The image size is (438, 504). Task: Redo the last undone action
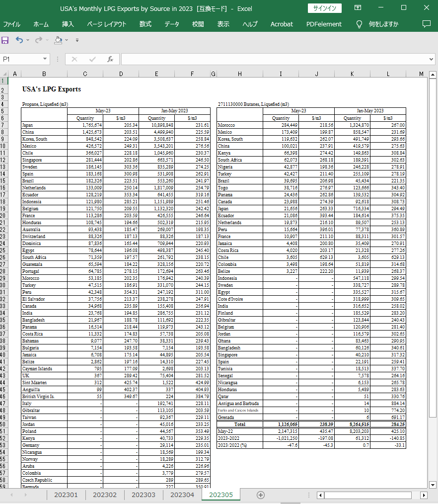(39, 40)
